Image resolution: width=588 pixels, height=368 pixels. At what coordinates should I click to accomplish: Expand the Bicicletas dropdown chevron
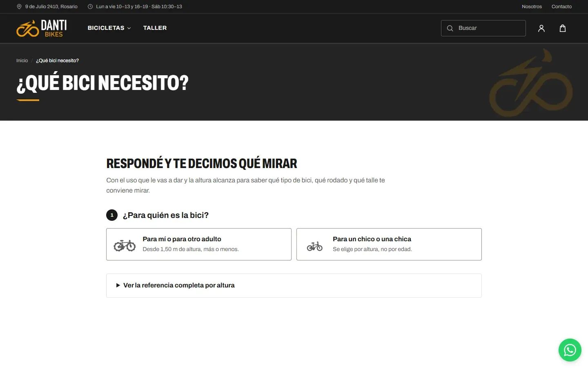[129, 28]
